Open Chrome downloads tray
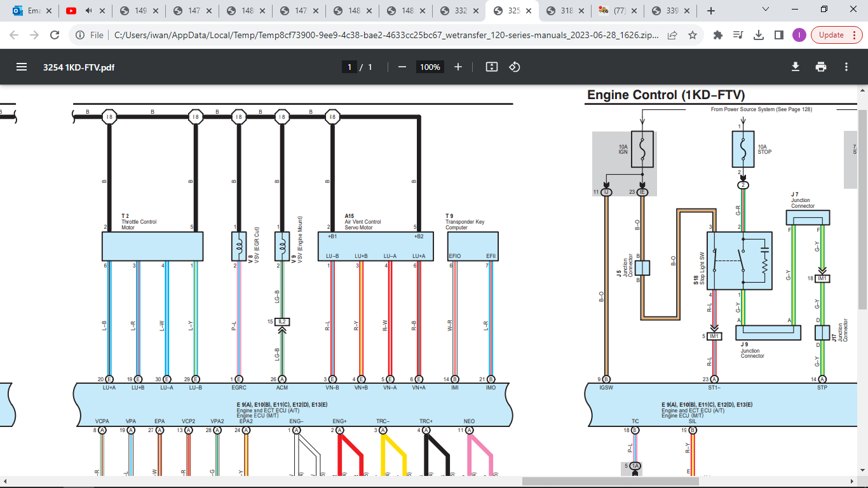Screen dimensions: 868x488 758,35
